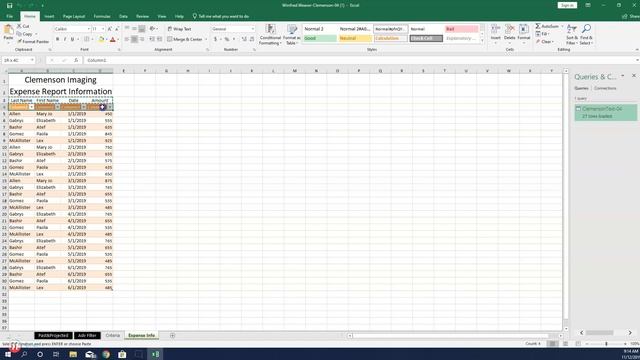Select the Criteria sheet tab
Viewport: 640px width, 360px height.
tap(113, 336)
